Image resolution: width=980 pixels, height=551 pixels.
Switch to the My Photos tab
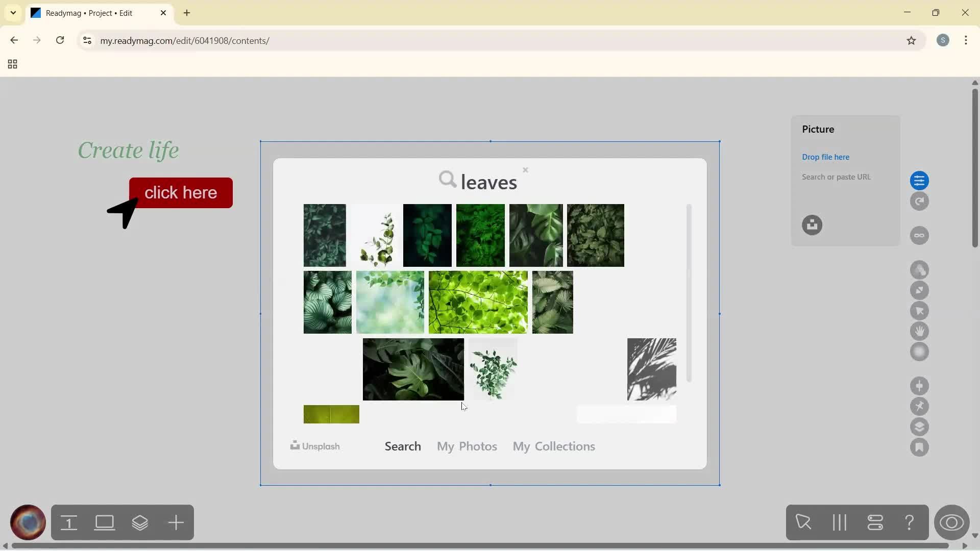click(x=467, y=446)
